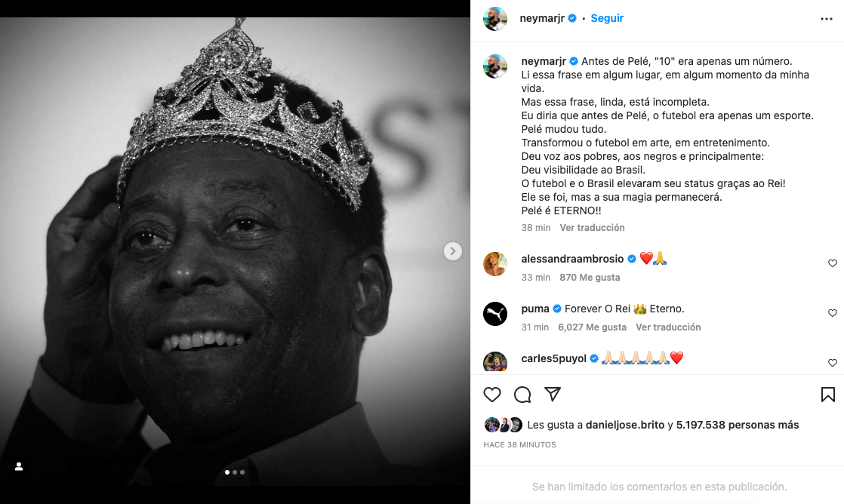Open neymarjr profile picture in header
844x504 pixels.
tap(495, 19)
